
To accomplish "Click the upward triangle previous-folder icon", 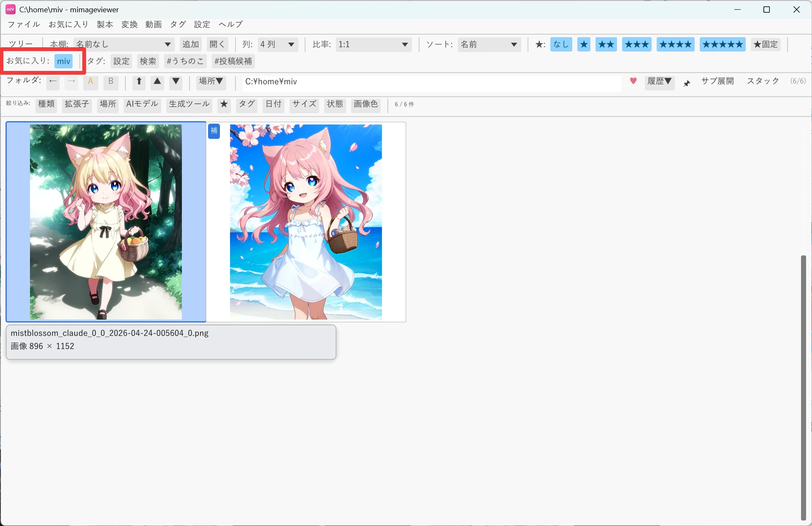I will [157, 82].
